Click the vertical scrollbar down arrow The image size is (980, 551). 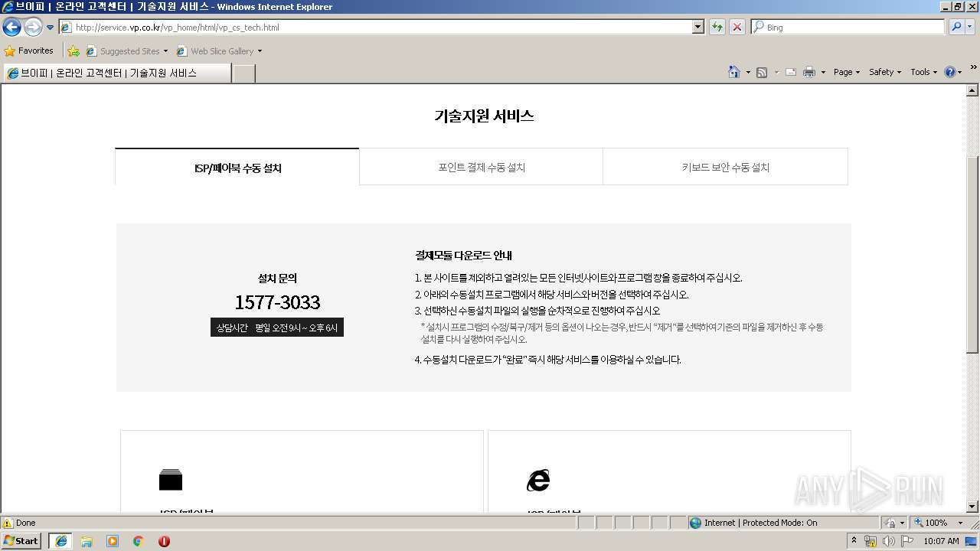(972, 506)
